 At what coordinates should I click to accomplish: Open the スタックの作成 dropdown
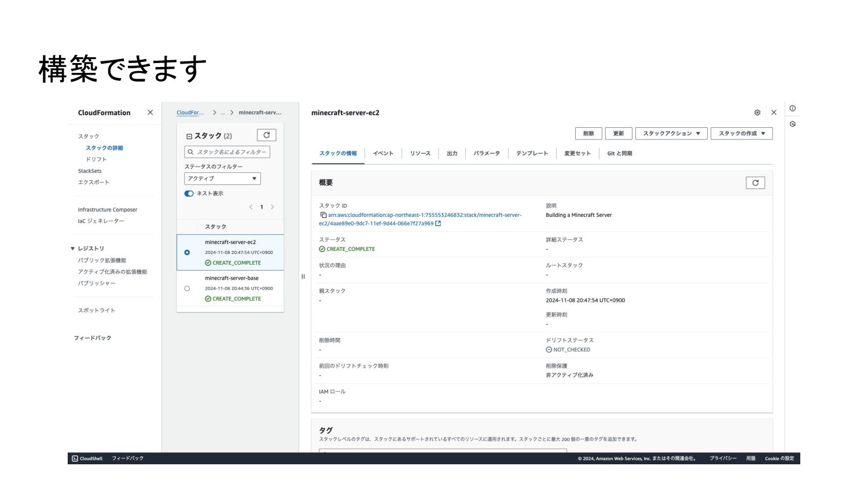tap(741, 134)
